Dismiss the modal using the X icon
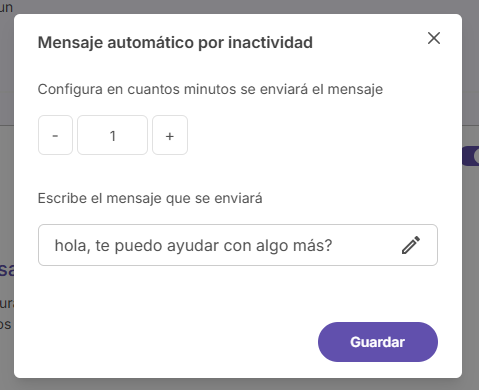Screen dimensions: 479x390 pos(434,38)
